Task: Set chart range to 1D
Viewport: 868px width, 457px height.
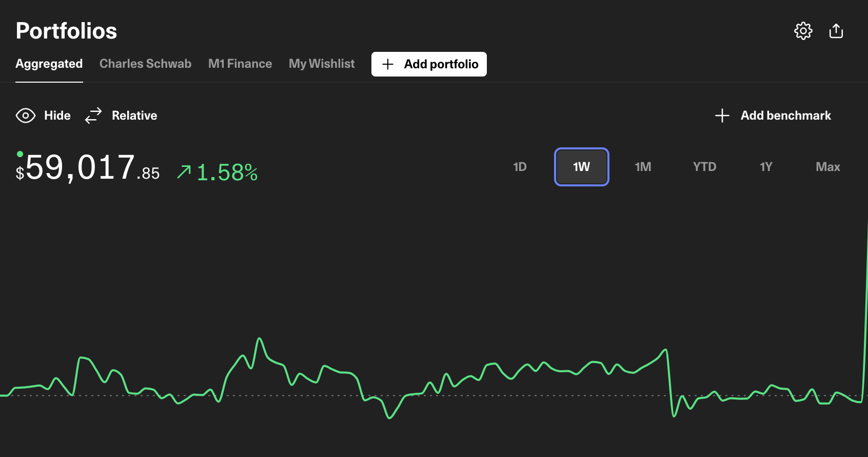Action: [x=520, y=167]
